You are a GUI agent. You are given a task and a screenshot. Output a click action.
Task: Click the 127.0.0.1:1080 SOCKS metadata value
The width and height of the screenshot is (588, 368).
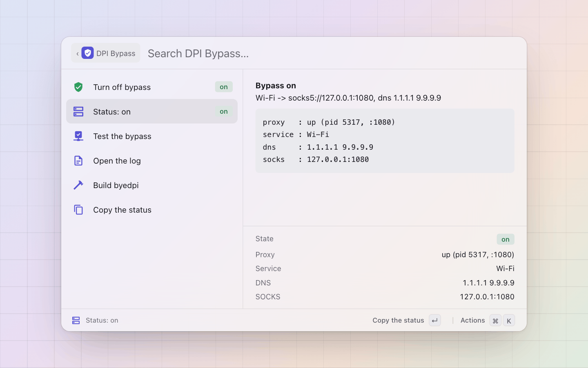(x=487, y=296)
